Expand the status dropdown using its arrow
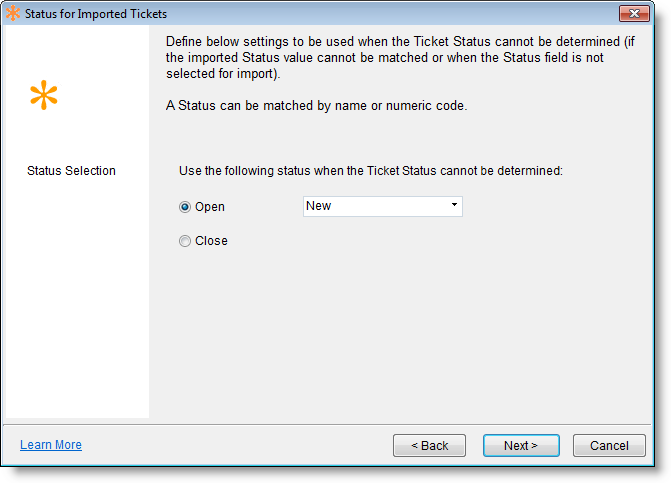This screenshot has height=483, width=671. [x=454, y=206]
